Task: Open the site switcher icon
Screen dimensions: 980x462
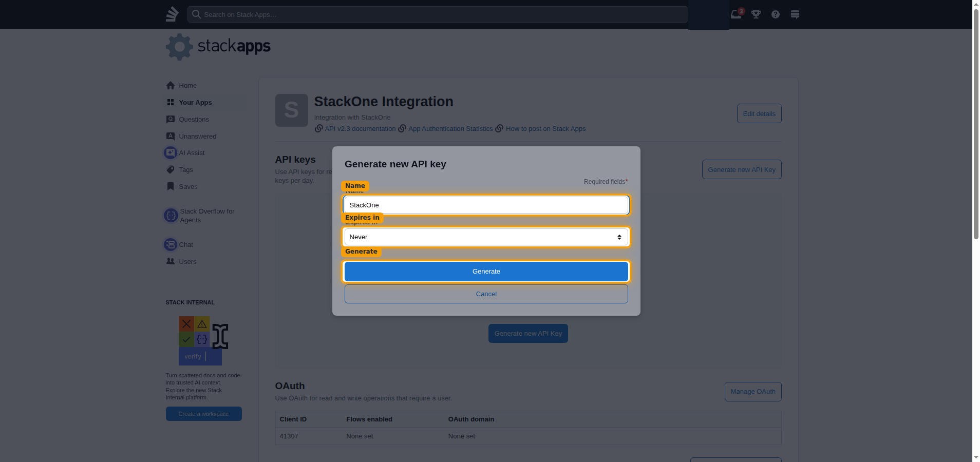Action: coord(795,14)
